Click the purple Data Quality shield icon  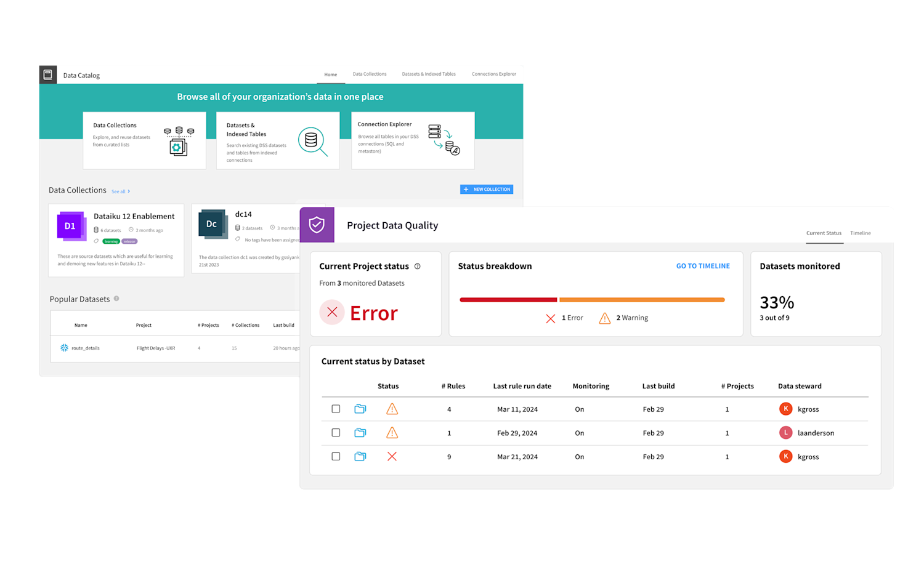[x=317, y=225]
